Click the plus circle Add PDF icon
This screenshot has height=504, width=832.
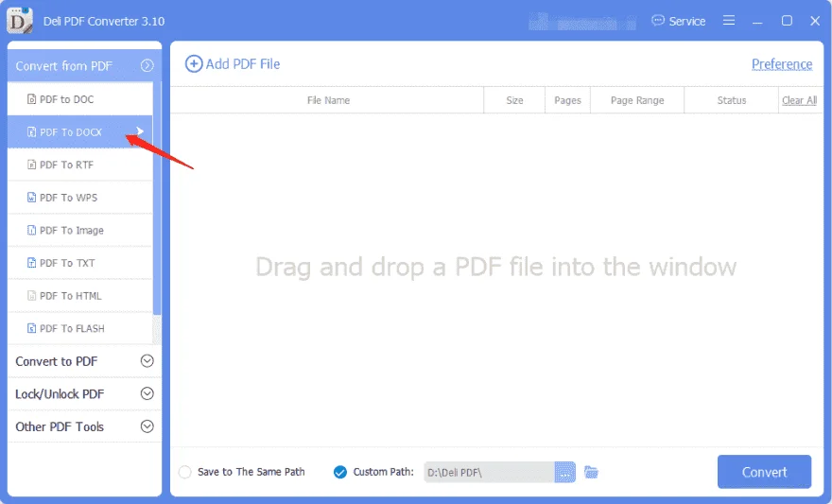tap(194, 64)
